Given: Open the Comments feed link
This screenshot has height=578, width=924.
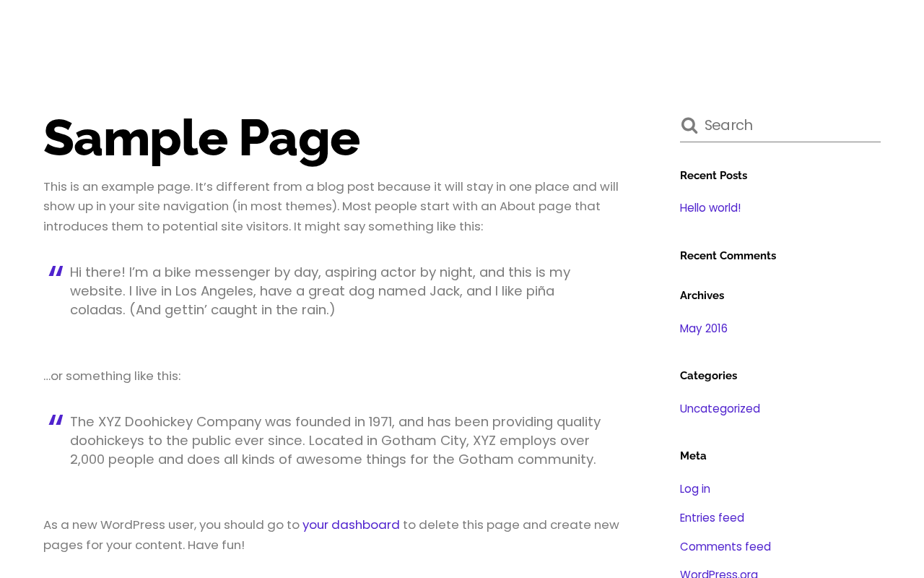Looking at the screenshot, I should point(725,547).
